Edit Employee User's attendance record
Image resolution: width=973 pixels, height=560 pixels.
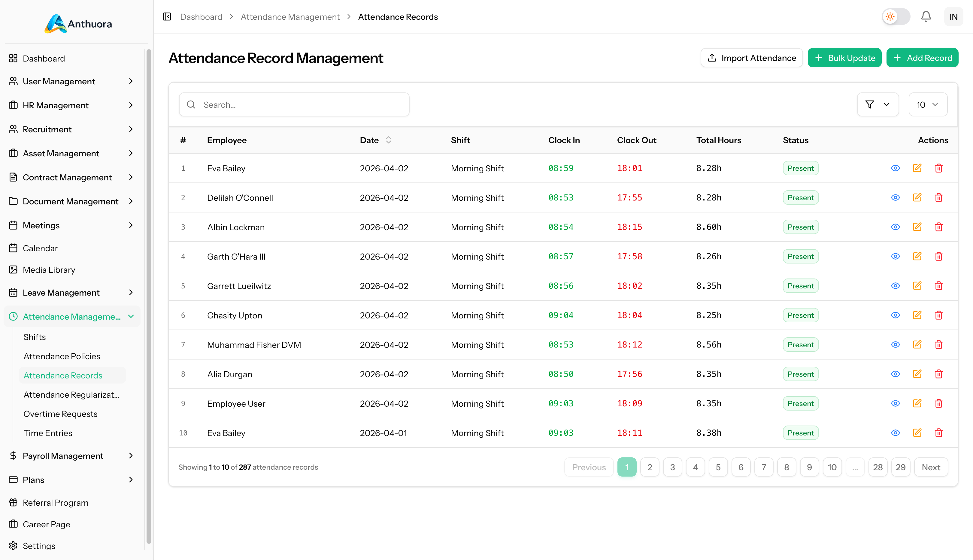917,403
